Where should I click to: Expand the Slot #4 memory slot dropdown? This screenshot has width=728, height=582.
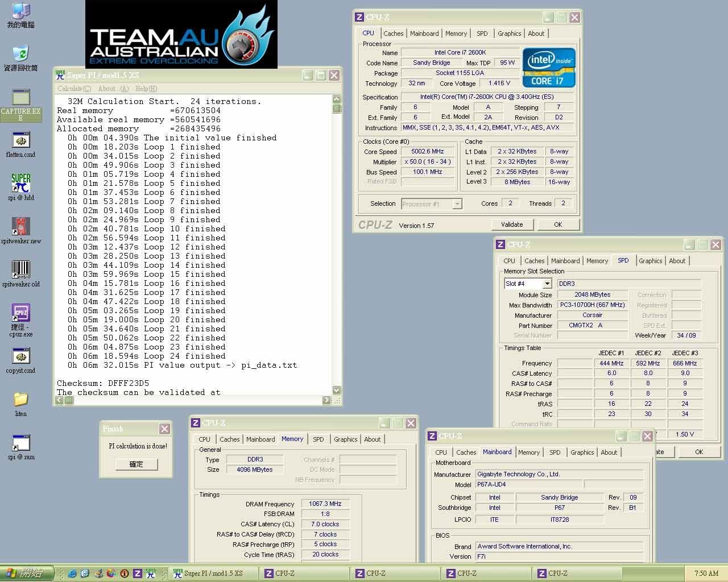[547, 284]
